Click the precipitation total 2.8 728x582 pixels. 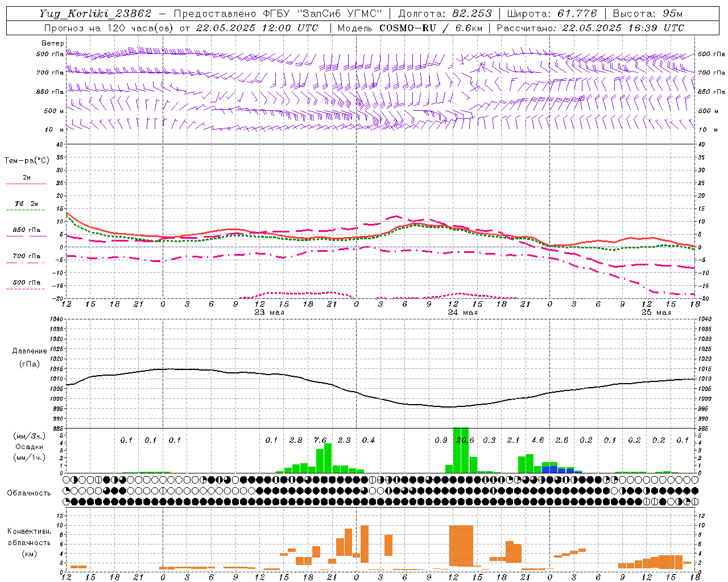point(296,440)
